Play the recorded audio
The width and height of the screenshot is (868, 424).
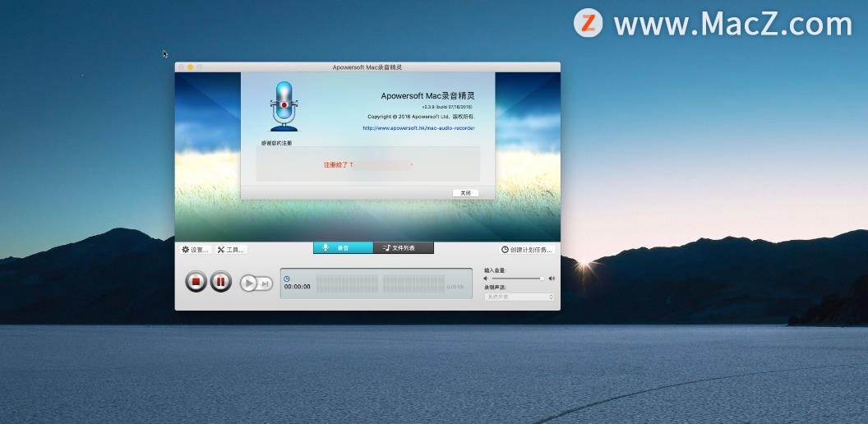[249, 283]
